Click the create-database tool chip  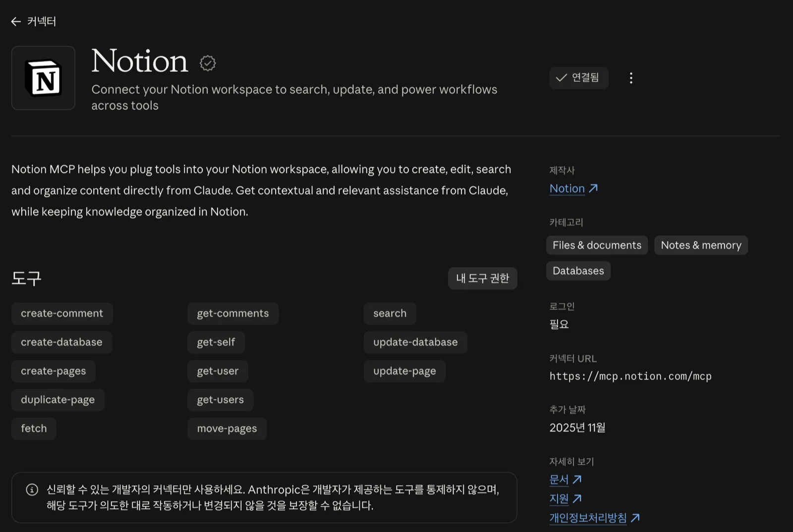pos(61,342)
